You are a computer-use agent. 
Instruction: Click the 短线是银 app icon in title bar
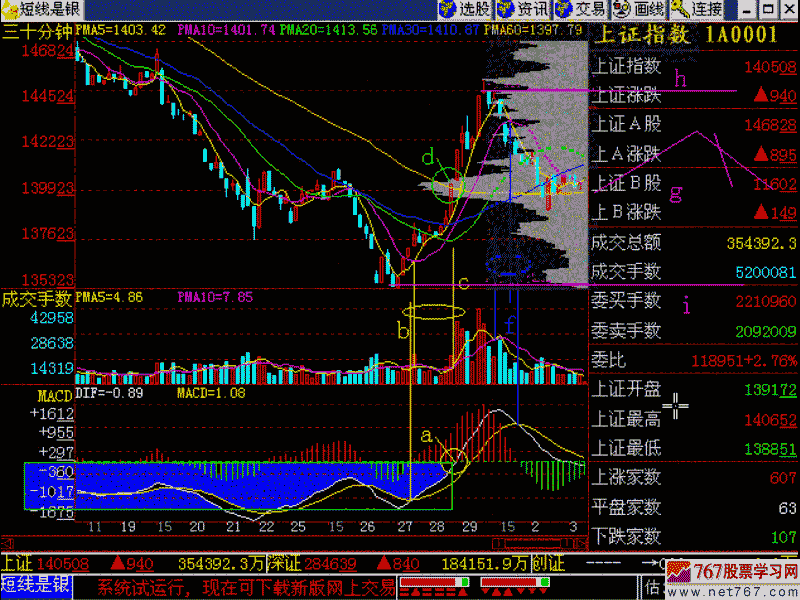(x=10, y=10)
